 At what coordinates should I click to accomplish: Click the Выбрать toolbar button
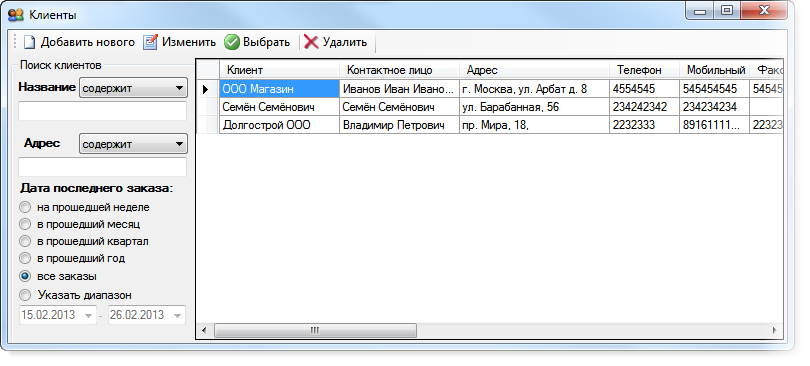(257, 42)
